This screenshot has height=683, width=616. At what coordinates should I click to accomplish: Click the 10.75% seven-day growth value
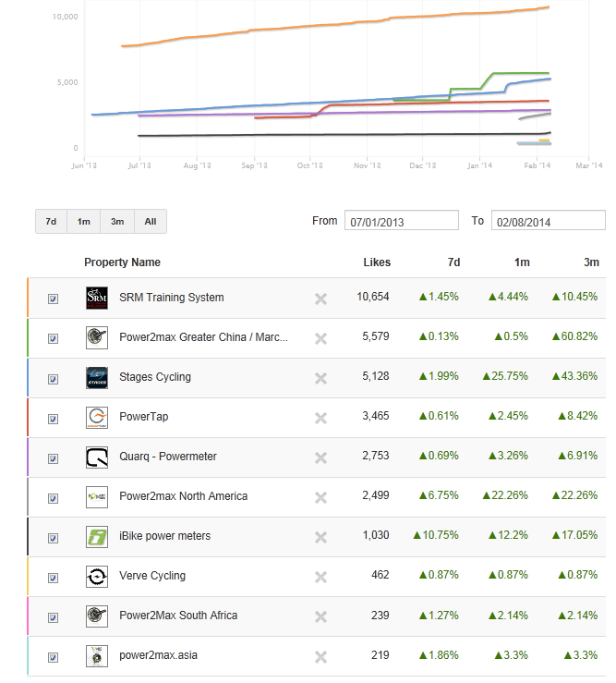[435, 535]
